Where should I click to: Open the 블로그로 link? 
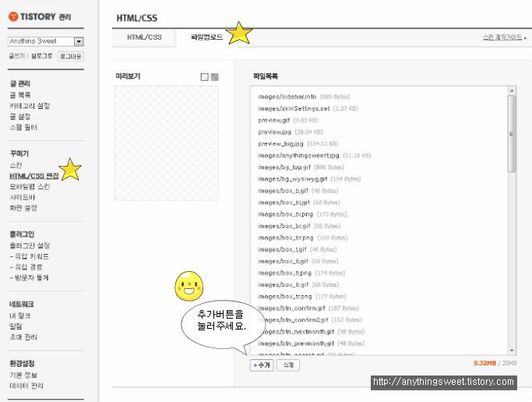pyautogui.click(x=42, y=56)
